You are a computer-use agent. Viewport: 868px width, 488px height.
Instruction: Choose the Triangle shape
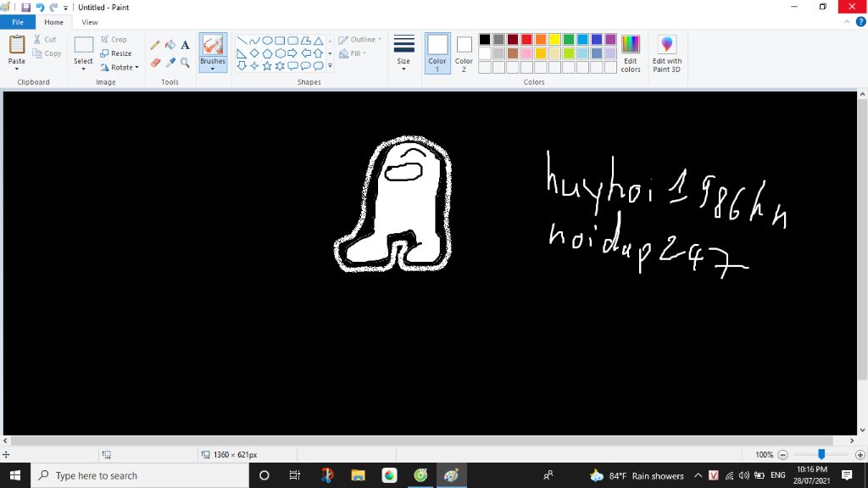pyautogui.click(x=319, y=41)
